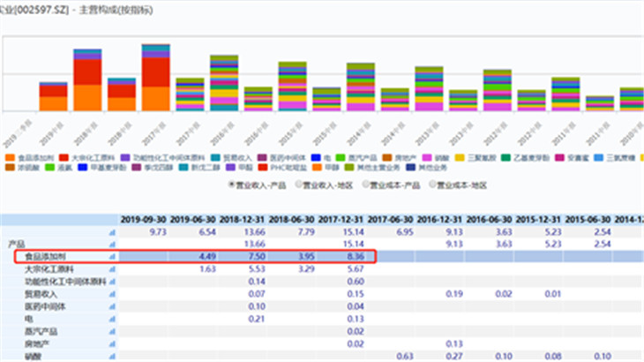644x362 pixels.
Task: Toggle 贸易收入 legend entry
Action: (x=231, y=158)
